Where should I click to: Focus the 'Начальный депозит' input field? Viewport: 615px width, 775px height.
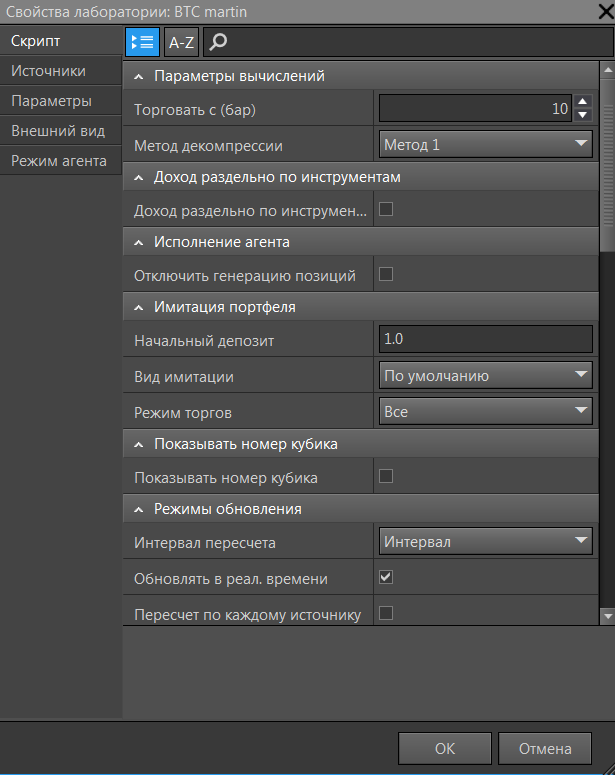pyautogui.click(x=486, y=340)
